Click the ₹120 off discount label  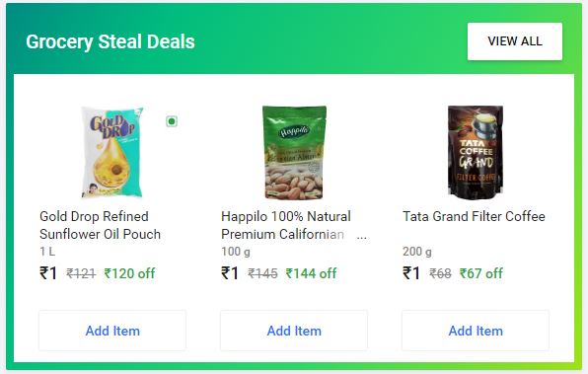click(x=129, y=273)
